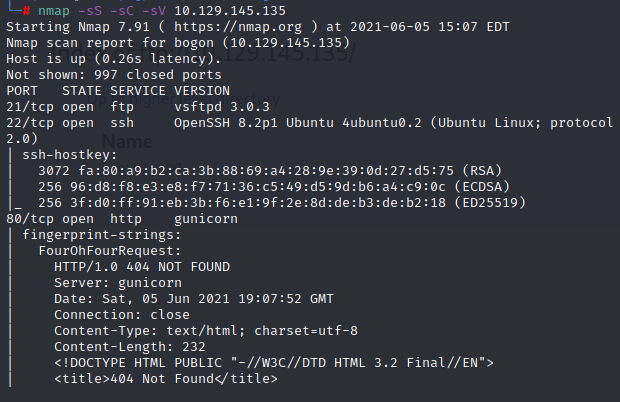Click the gunicorn service name on port 80
The width and height of the screenshot is (620, 402).
206,219
